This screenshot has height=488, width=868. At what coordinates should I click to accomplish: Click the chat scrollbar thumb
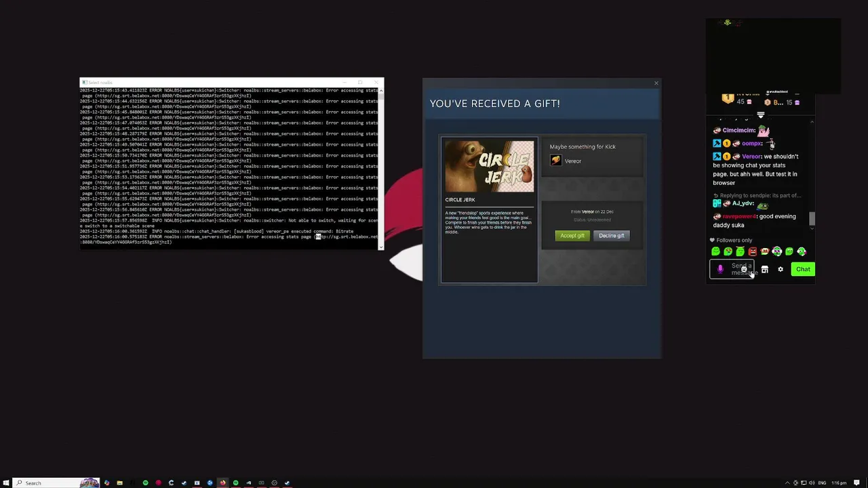(x=812, y=218)
